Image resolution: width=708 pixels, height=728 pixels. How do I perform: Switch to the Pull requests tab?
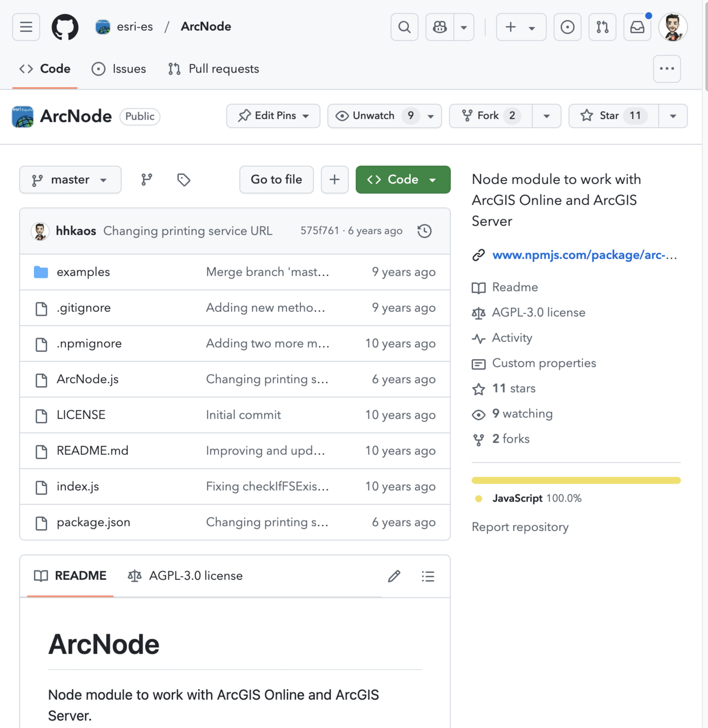tap(214, 69)
